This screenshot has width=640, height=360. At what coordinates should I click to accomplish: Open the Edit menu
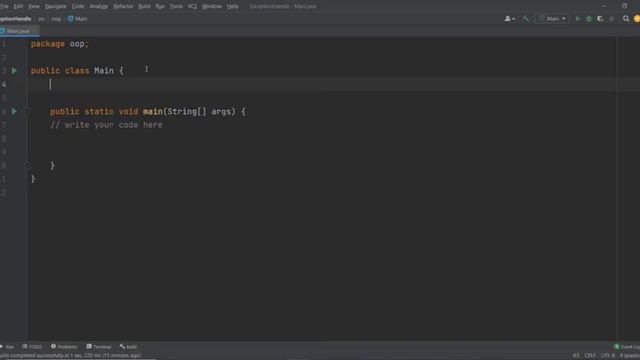click(18, 6)
